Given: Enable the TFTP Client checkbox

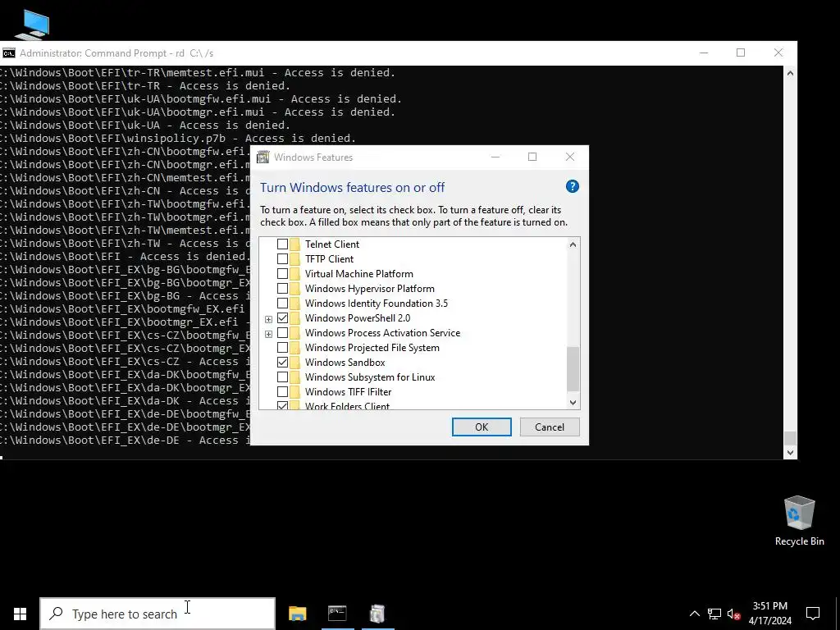Looking at the screenshot, I should [282, 258].
